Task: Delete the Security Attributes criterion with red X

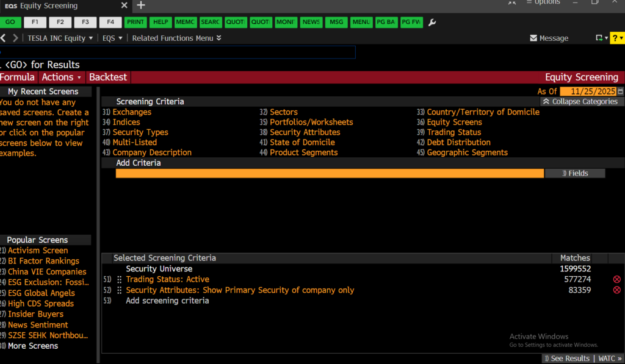Action: (x=616, y=290)
